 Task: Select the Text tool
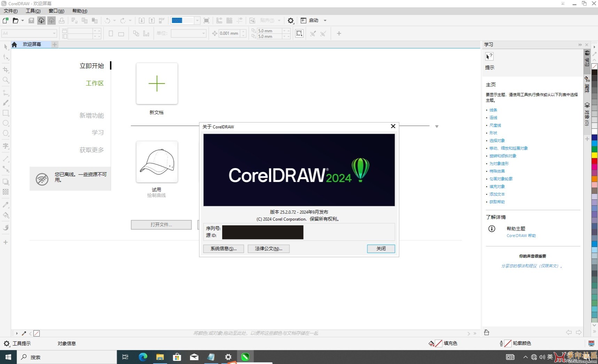pyautogui.click(x=6, y=146)
